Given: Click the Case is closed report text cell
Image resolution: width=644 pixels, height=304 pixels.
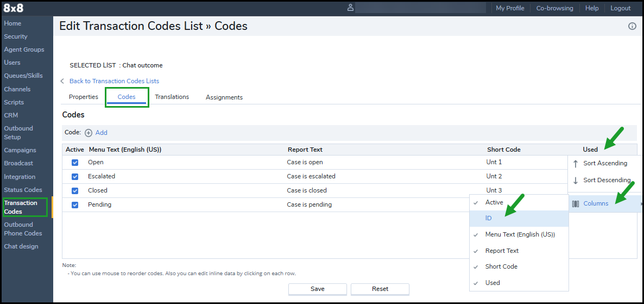Looking at the screenshot, I should point(307,191).
